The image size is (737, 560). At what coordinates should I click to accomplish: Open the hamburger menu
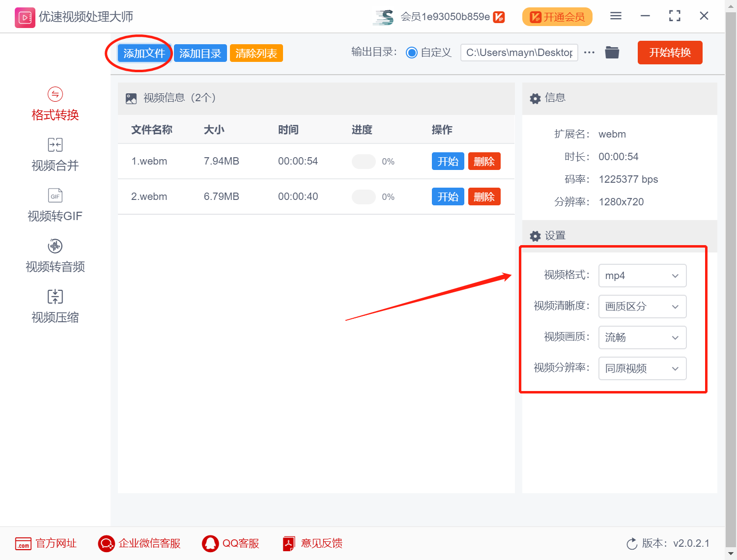coord(616,16)
